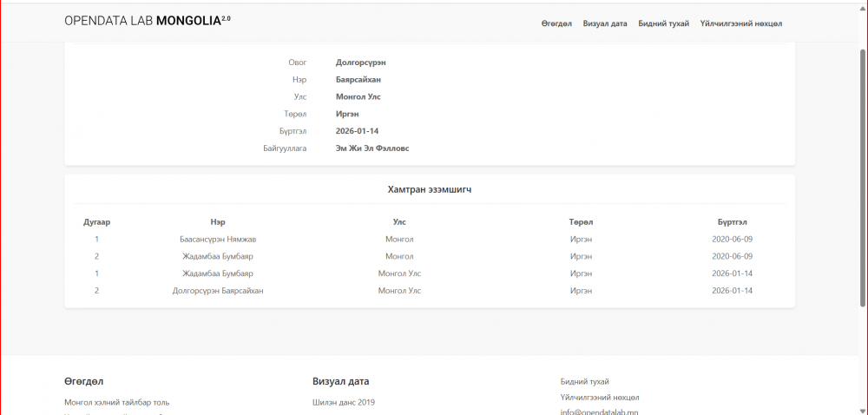Open Өгөгдөл in the top navigation

(x=556, y=23)
